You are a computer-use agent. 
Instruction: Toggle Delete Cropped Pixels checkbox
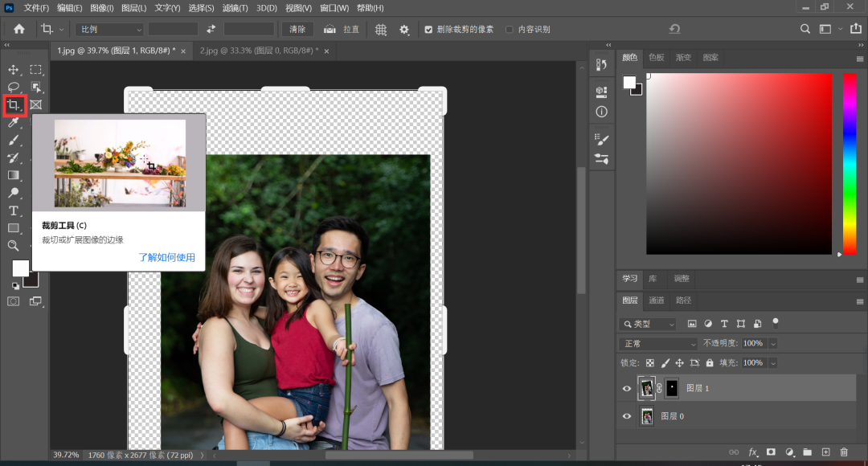[x=428, y=30]
